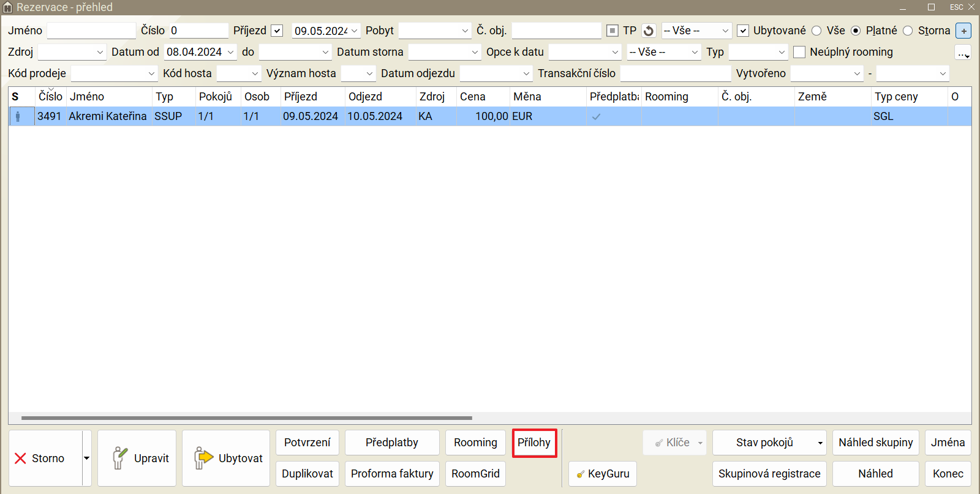980x494 pixels.
Task: Click Upravit edit reservation button
Action: [137, 458]
